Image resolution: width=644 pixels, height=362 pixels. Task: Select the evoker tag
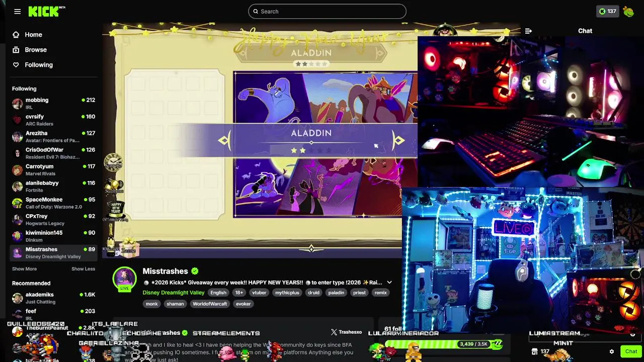pos(243,304)
